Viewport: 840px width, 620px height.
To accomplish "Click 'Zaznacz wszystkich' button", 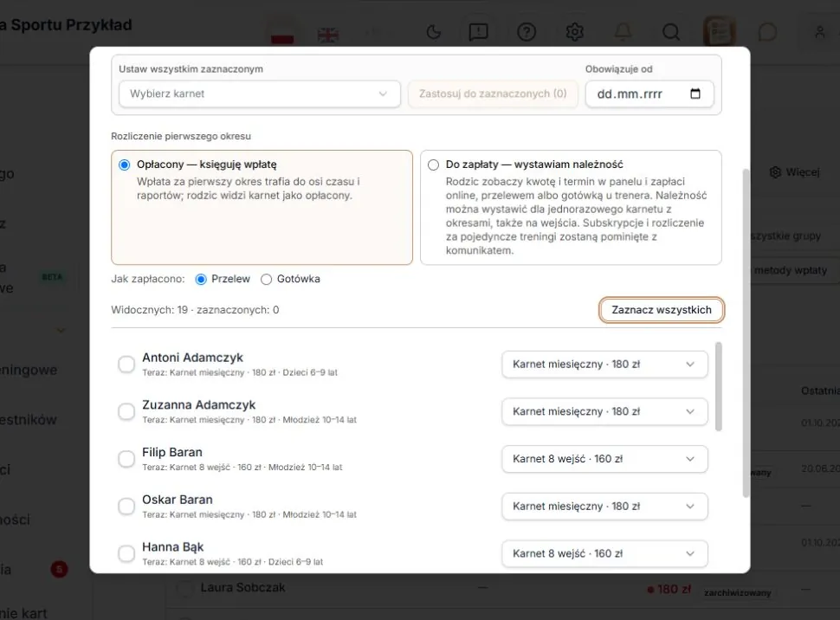I will 662,310.
